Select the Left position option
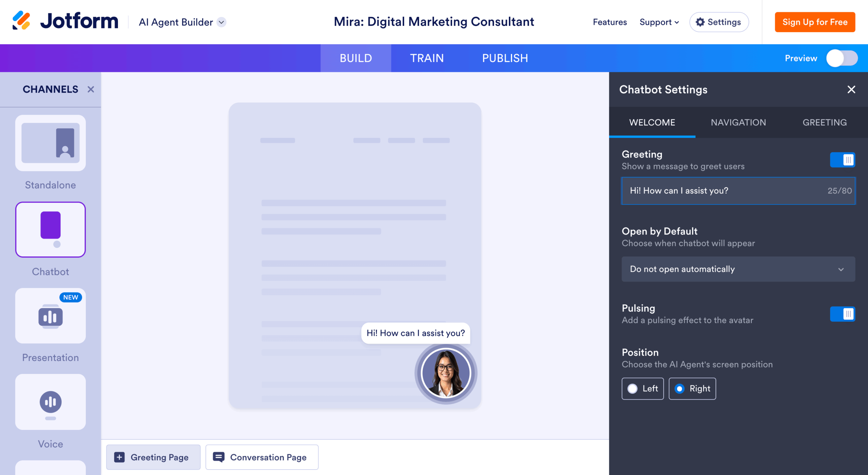Image resolution: width=868 pixels, height=475 pixels. 643,388
